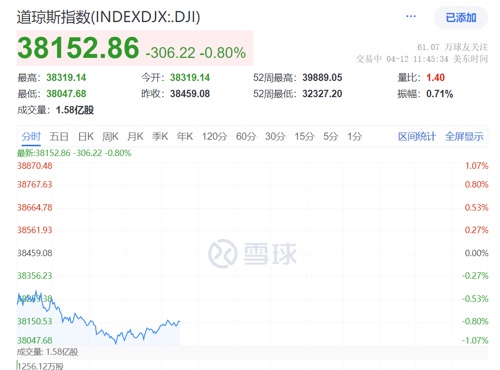Viewport: 500px width, 370px height.
Task: Click 全屏显示 to view chart fullscreen
Action: click(464, 136)
